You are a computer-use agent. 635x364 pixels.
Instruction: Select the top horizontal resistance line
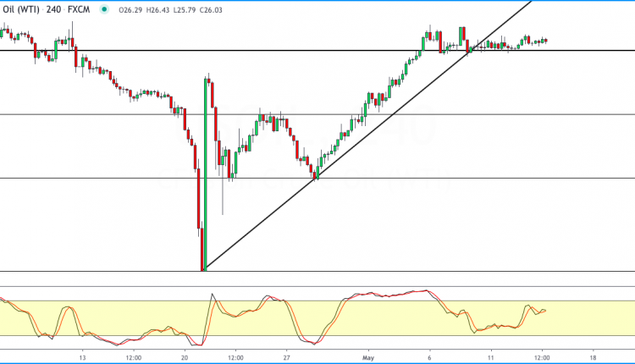(254, 51)
